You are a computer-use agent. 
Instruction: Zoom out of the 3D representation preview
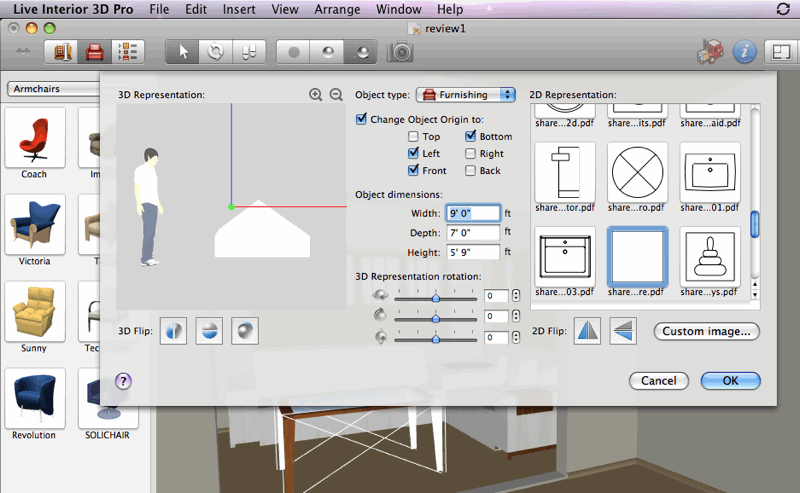pos(336,94)
